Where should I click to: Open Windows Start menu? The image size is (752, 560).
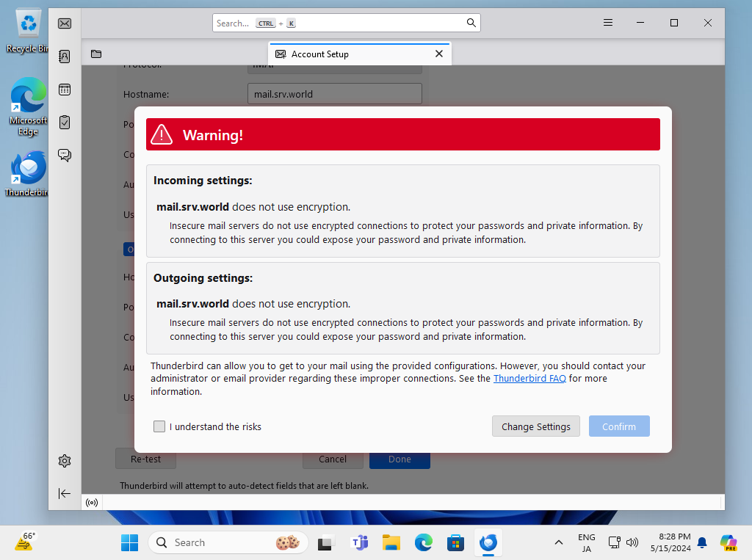pos(129,543)
